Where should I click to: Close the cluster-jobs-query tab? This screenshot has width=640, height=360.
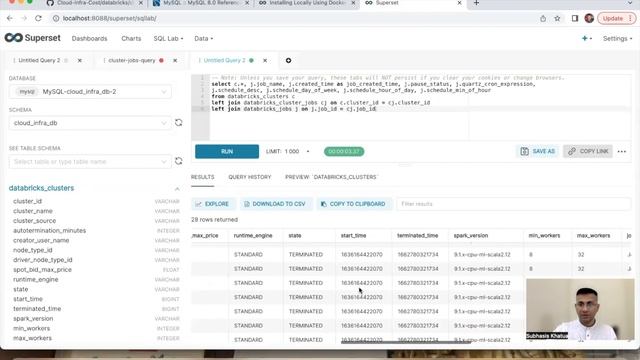click(x=175, y=60)
